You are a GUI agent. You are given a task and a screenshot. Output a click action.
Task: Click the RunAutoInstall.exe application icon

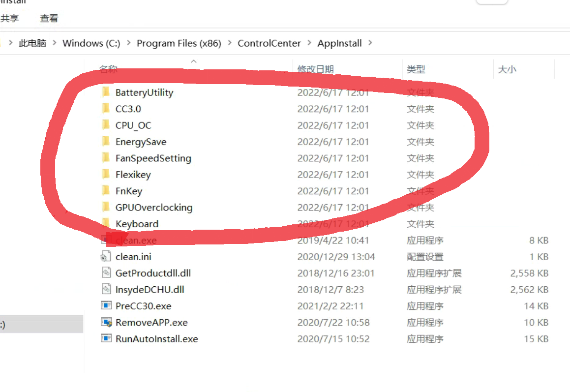[x=107, y=338]
